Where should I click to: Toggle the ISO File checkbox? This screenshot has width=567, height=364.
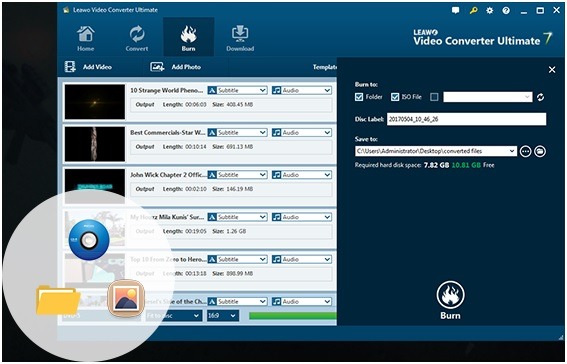tap(395, 97)
